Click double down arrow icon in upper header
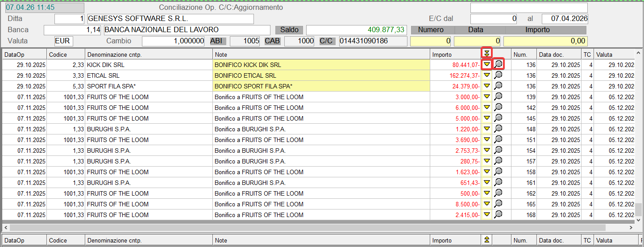Viewport: 644px width, 247px height. (486, 54)
